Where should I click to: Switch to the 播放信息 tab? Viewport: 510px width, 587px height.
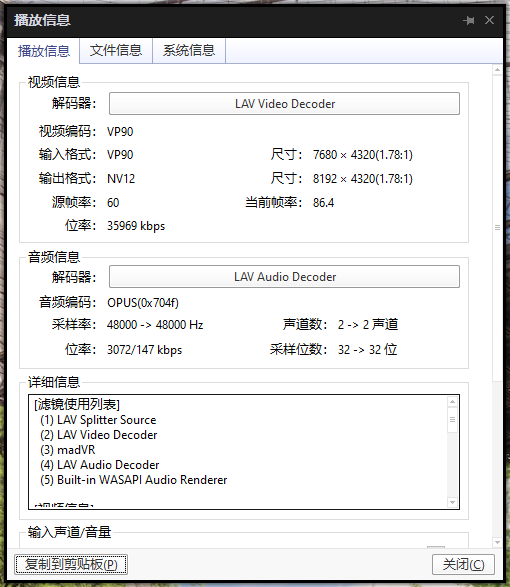pos(43,51)
